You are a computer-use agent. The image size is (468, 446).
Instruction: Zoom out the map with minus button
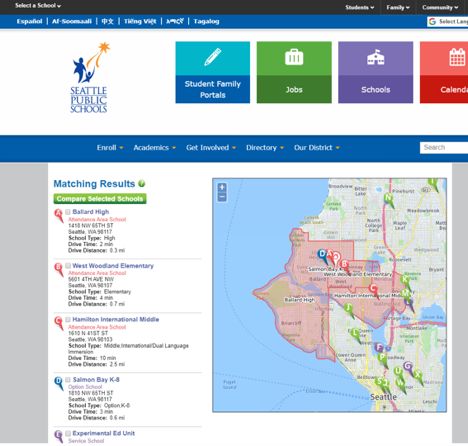tap(222, 197)
